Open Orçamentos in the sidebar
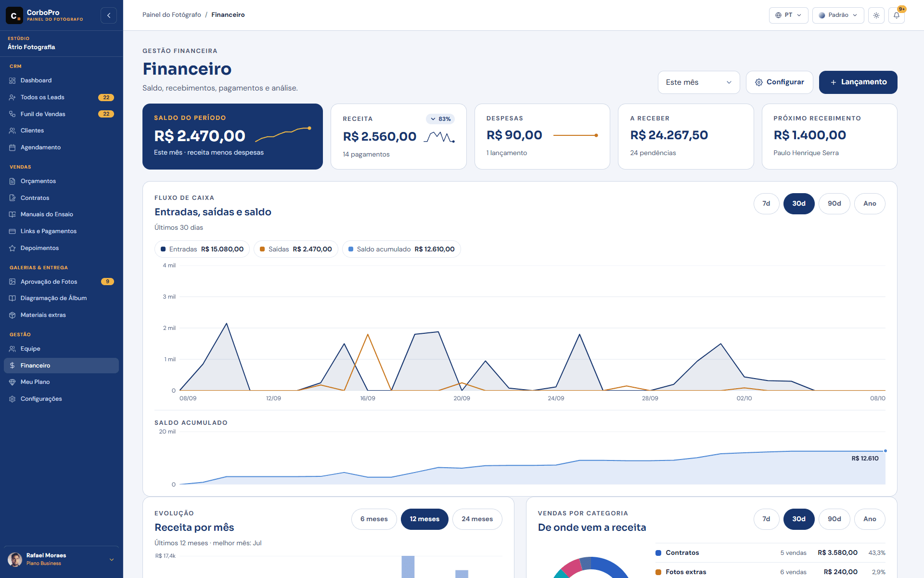 click(x=61, y=181)
